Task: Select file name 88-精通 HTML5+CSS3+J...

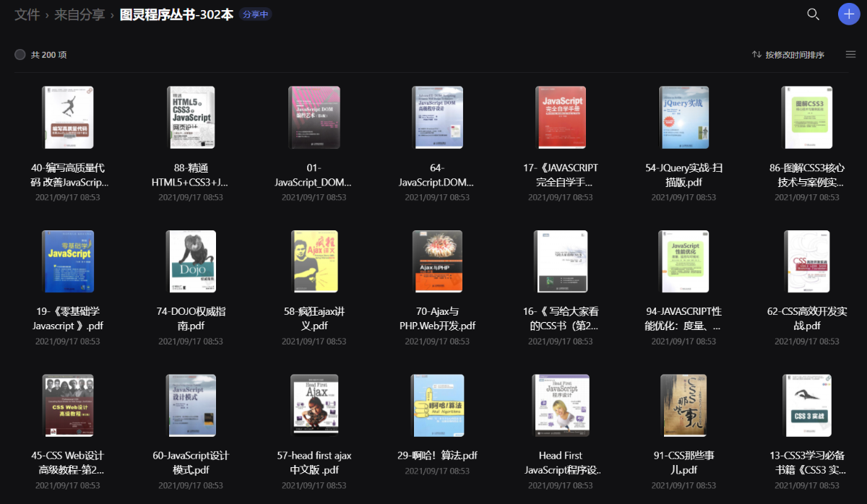Action: (191, 175)
